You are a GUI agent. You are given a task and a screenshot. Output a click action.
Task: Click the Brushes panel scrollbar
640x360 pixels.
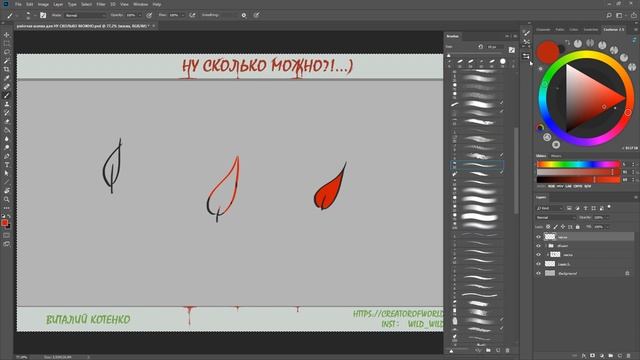pyautogui.click(x=516, y=170)
